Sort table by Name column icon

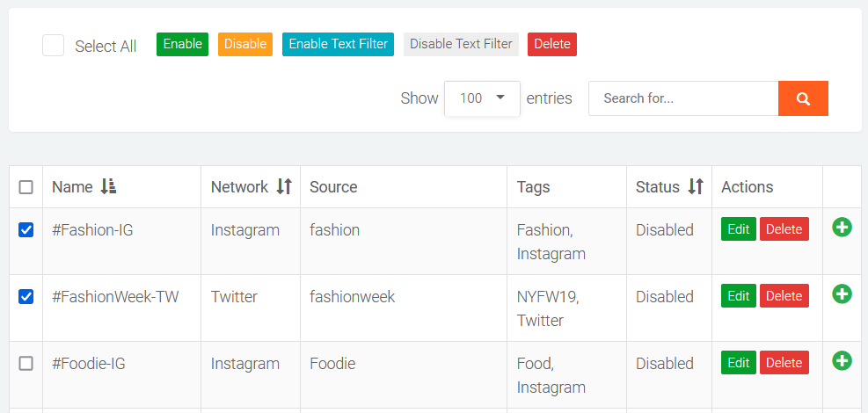[x=108, y=186]
